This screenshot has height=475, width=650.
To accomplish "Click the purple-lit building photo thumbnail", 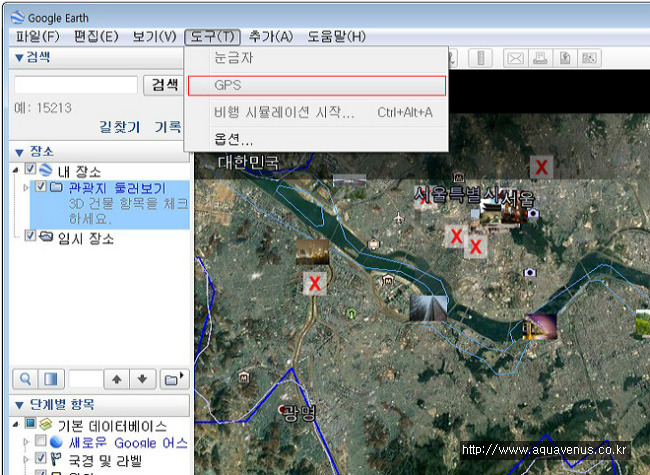I will click(539, 327).
